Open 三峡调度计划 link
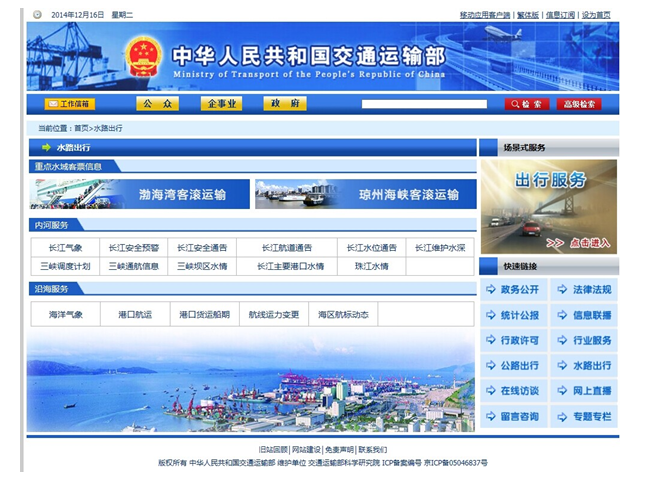Image resolution: width=652 pixels, height=480 pixels. click(65, 266)
